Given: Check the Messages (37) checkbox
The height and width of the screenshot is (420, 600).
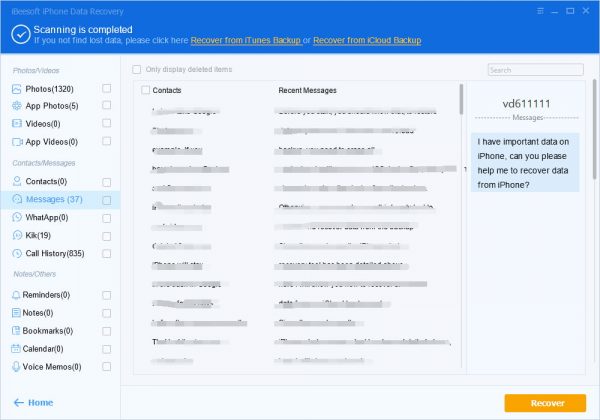Looking at the screenshot, I should click(107, 200).
